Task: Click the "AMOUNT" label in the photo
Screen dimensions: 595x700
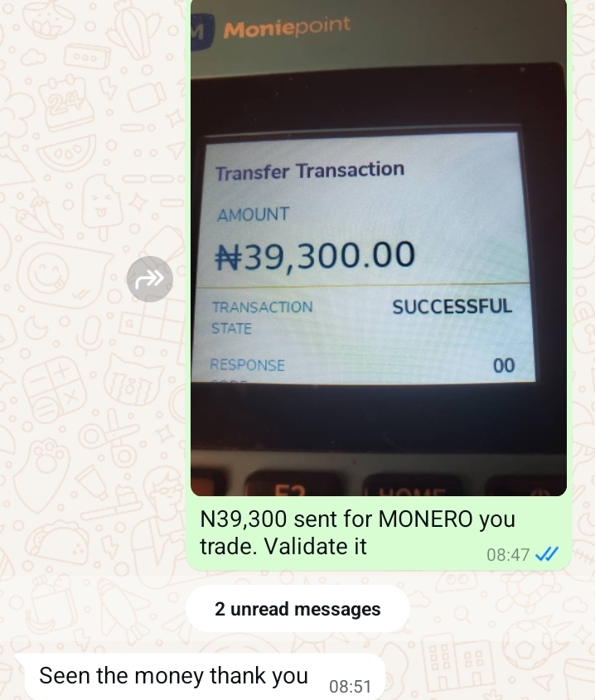Action: [x=254, y=215]
